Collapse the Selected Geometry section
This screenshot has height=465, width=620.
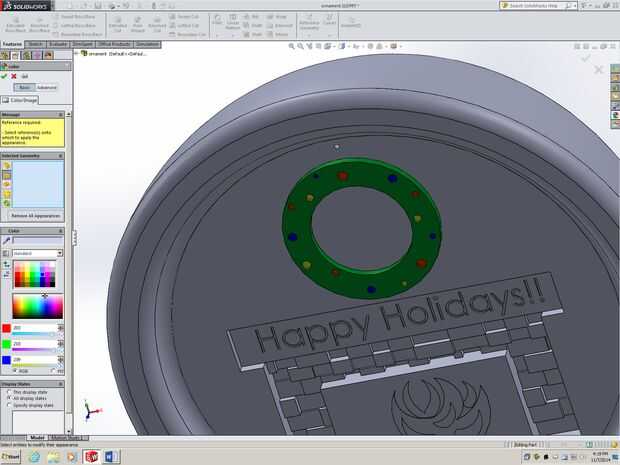pos(60,156)
